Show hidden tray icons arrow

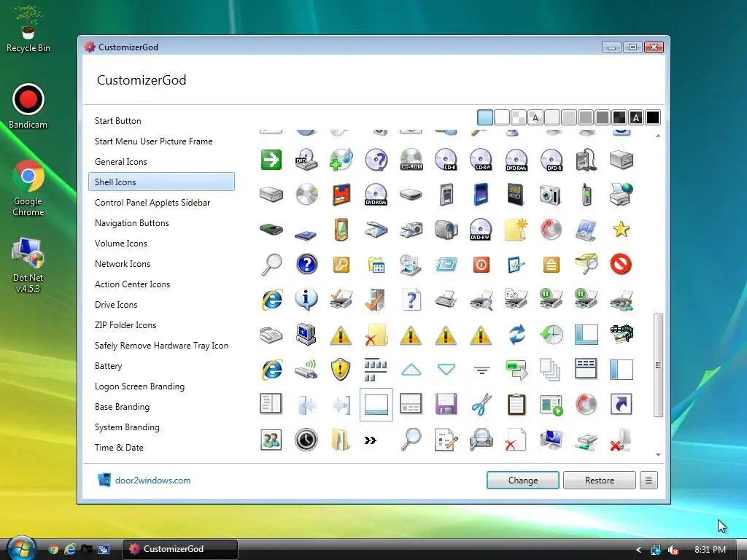pyautogui.click(x=638, y=550)
